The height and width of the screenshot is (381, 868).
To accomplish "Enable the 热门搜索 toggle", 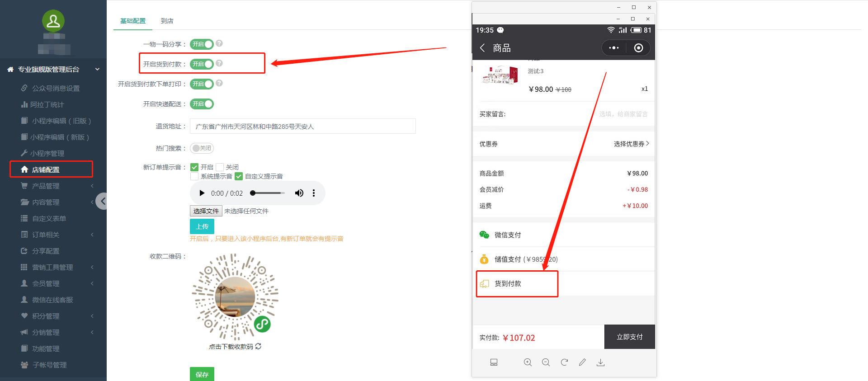I will point(202,148).
